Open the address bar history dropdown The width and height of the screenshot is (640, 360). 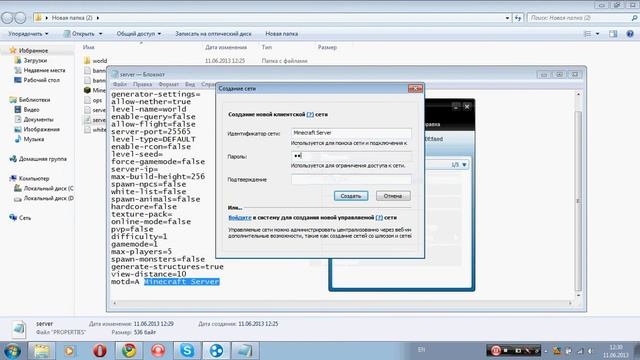[507, 18]
